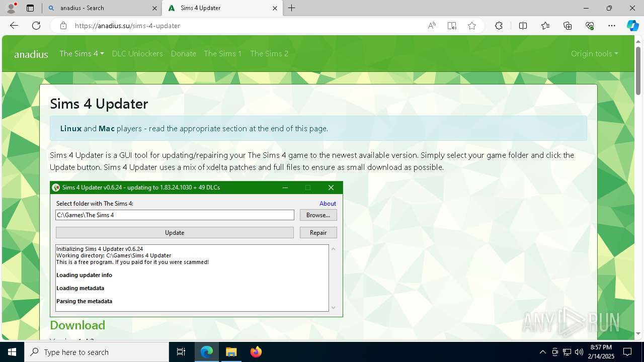Image resolution: width=644 pixels, height=362 pixels.
Task: Go back to previous page
Action: (14, 26)
